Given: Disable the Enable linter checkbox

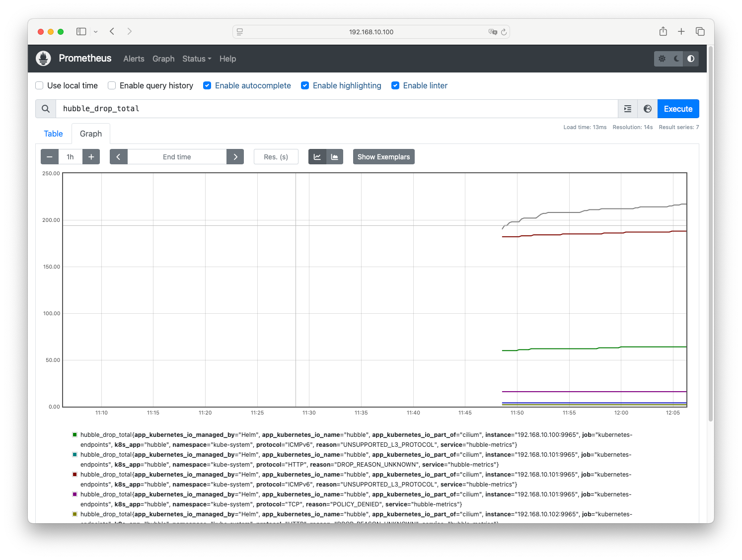Looking at the screenshot, I should pos(395,85).
